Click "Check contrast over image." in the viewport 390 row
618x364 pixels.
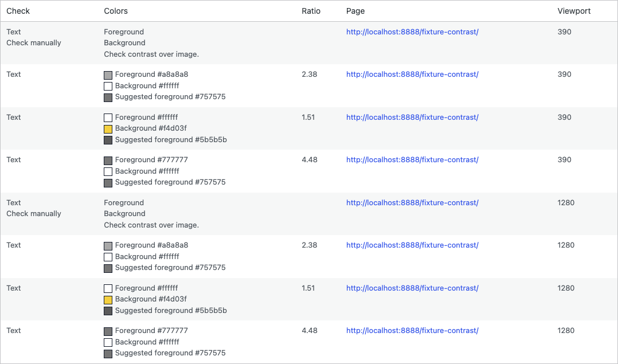tap(151, 54)
